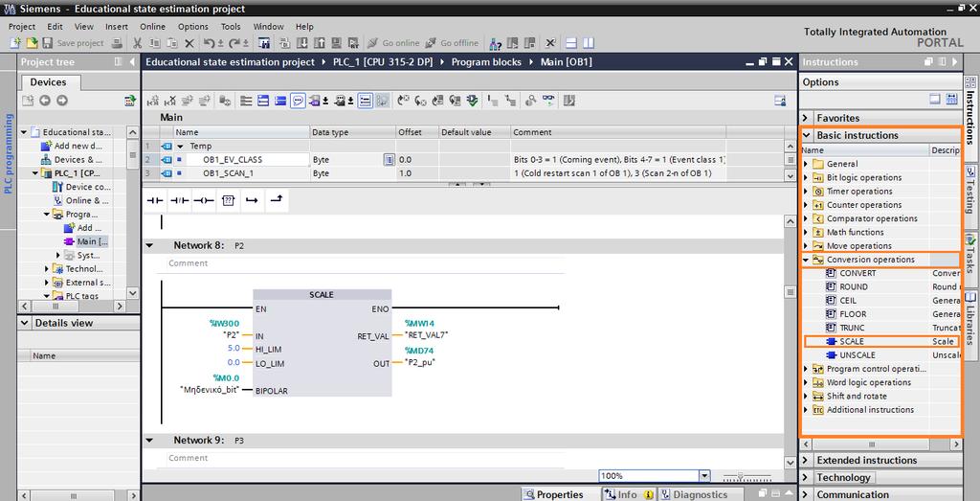Select the Devices tab in Project tree
This screenshot has height=501, width=980.
pos(48,82)
